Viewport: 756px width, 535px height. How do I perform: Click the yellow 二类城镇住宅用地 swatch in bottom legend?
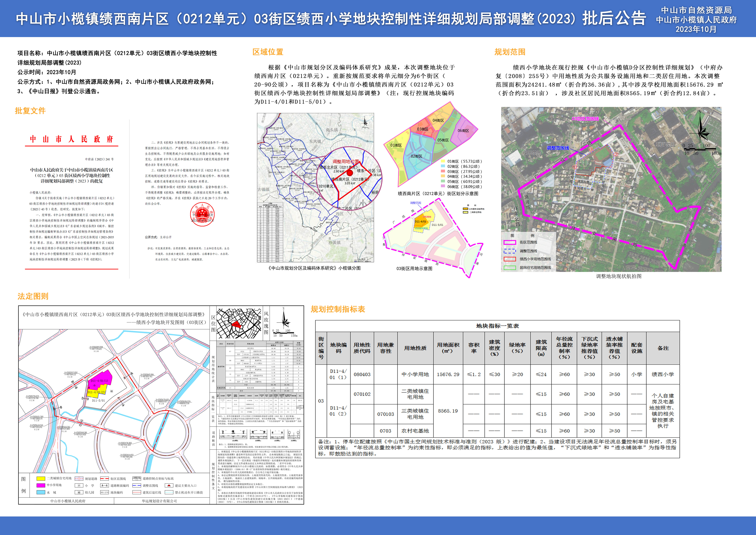[41, 479]
